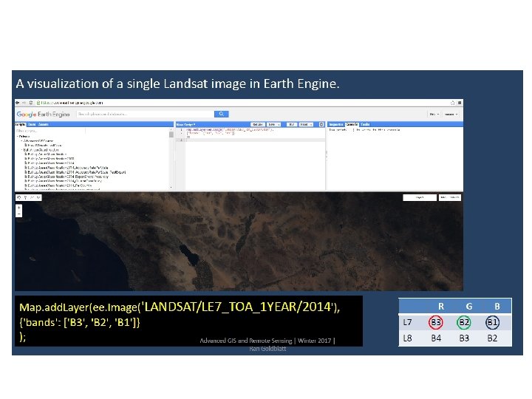Click the Get Link button

tap(258, 125)
